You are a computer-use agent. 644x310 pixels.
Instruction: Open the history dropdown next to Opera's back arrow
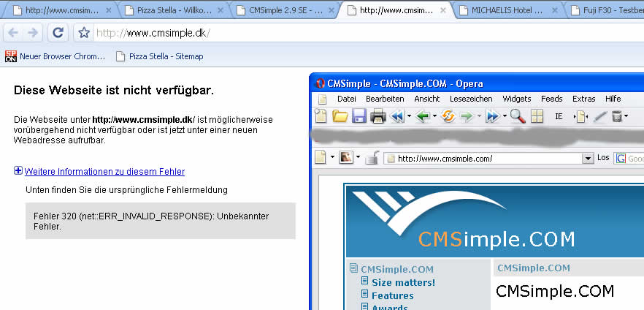[434, 117]
